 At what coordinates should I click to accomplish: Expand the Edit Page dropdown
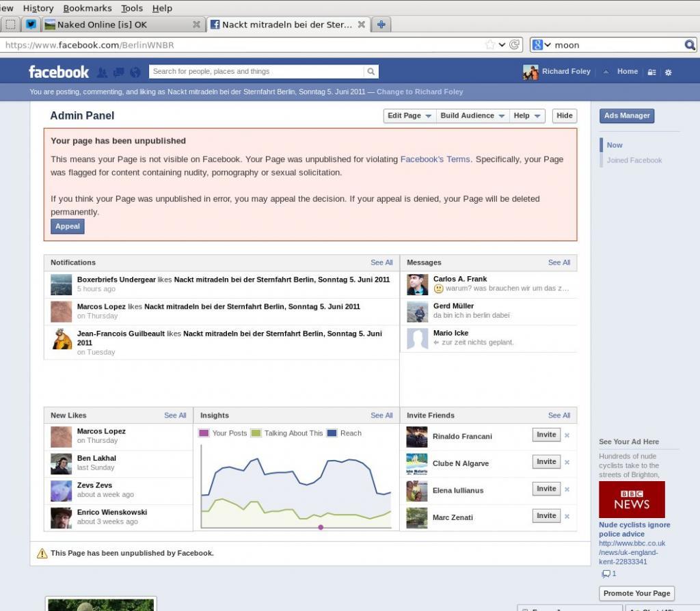click(409, 116)
